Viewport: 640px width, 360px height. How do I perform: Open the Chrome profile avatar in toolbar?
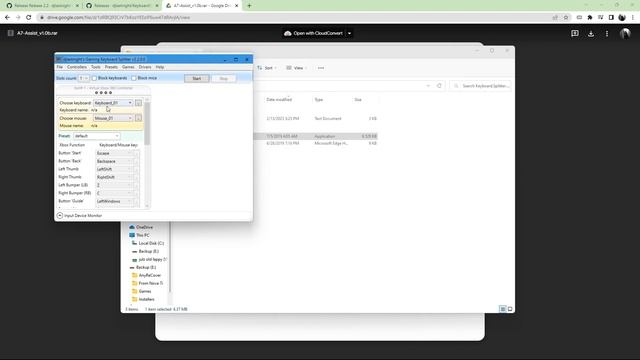click(x=622, y=18)
